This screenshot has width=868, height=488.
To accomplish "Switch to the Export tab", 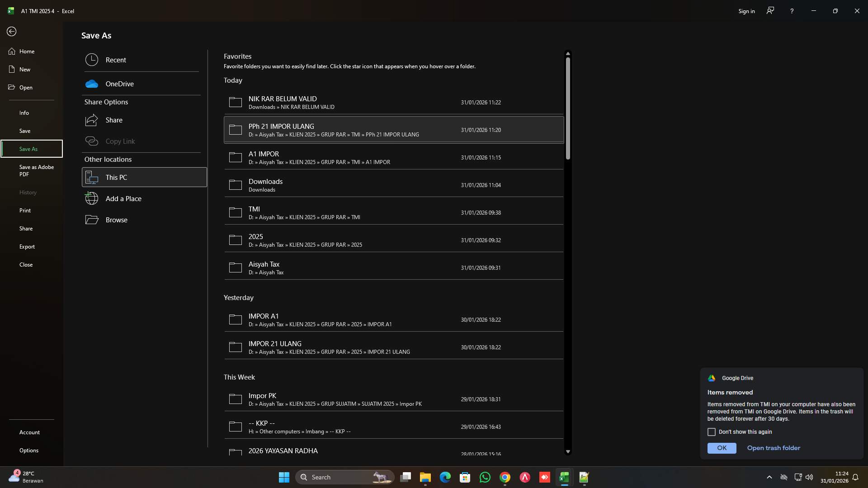I will 27,246.
